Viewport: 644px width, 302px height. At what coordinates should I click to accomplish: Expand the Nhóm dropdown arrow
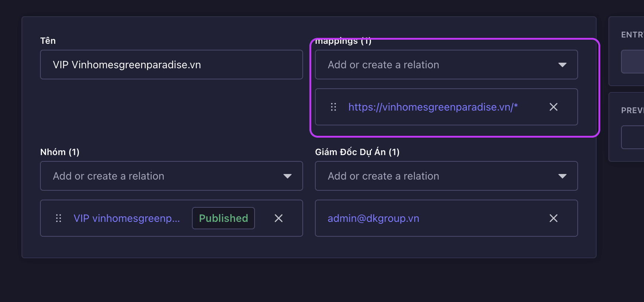pyautogui.click(x=287, y=176)
